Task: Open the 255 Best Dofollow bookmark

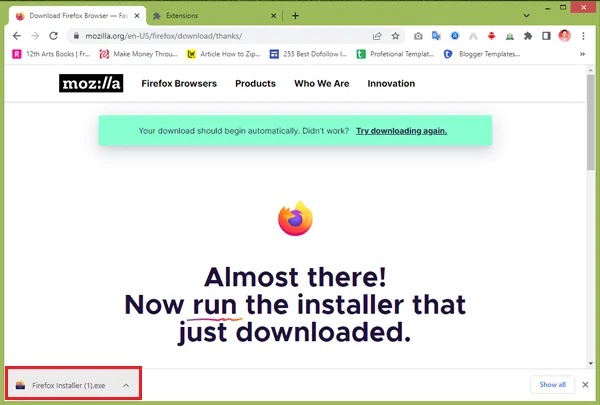Action: pyautogui.click(x=308, y=54)
